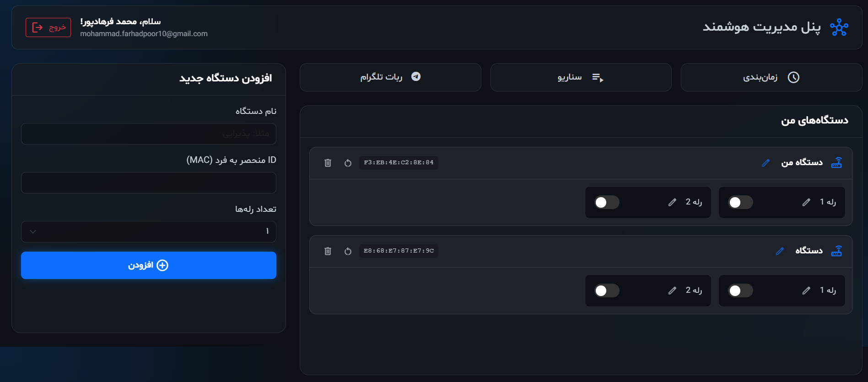Viewport: 868px width, 382px height.
Task: Edit name of second device دستگاه
Action: pyautogui.click(x=780, y=251)
